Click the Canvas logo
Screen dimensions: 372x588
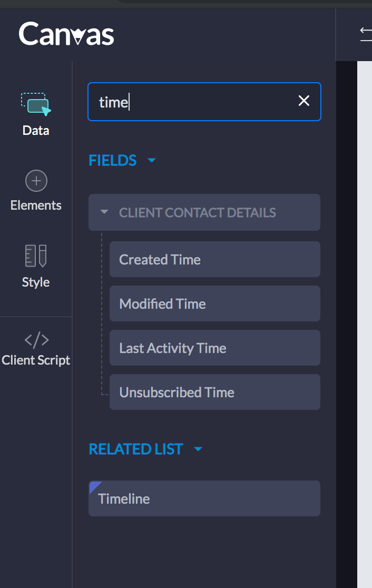tap(66, 35)
